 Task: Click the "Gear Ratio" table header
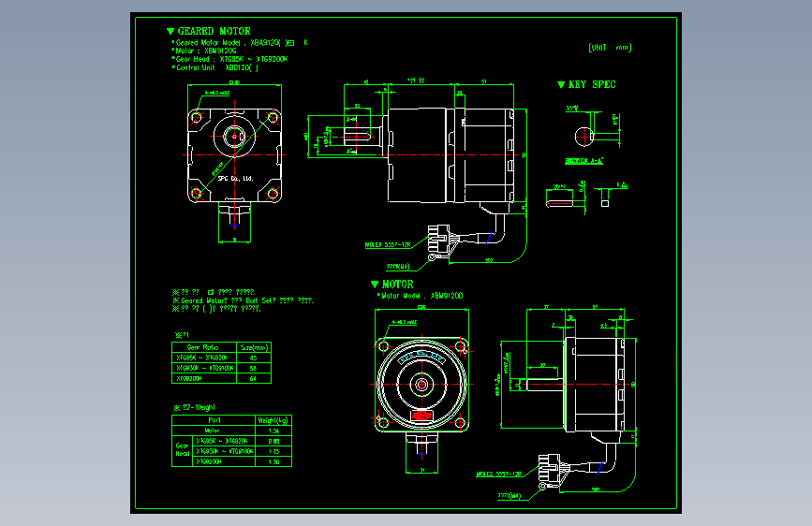[x=202, y=347]
